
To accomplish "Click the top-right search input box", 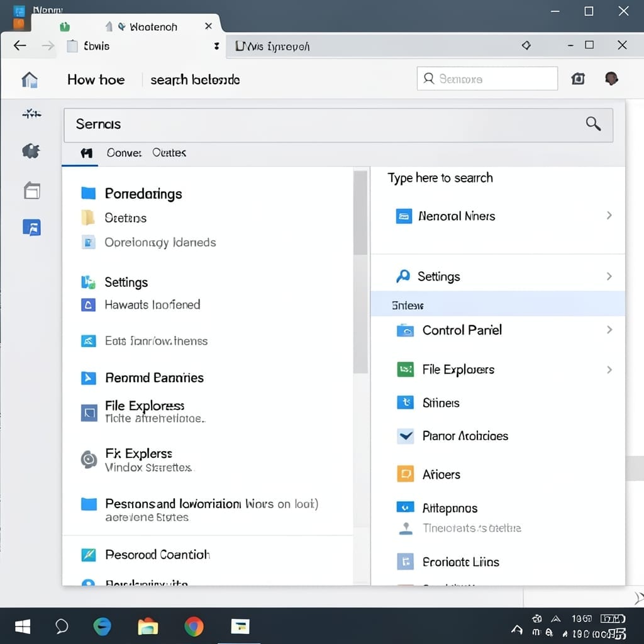I will click(x=487, y=79).
